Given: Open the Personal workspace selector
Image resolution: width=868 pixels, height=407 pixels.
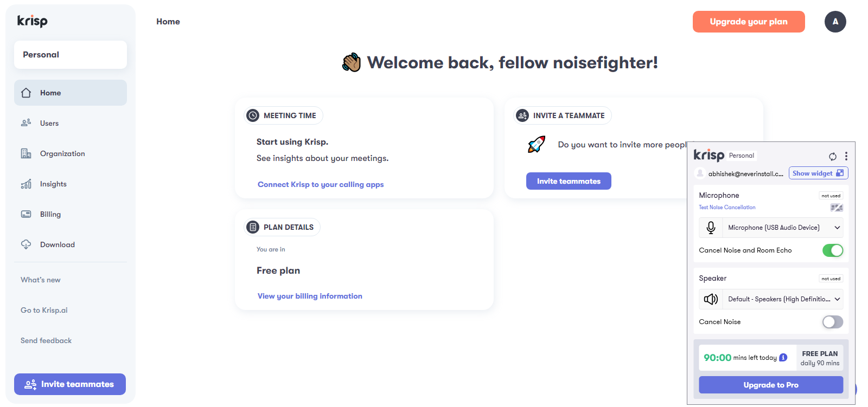Looking at the screenshot, I should 71,55.
